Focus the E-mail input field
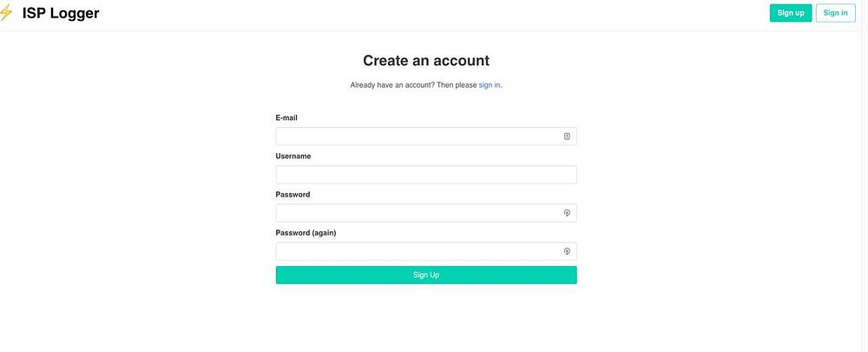The height and width of the screenshot is (352, 868). point(417,136)
